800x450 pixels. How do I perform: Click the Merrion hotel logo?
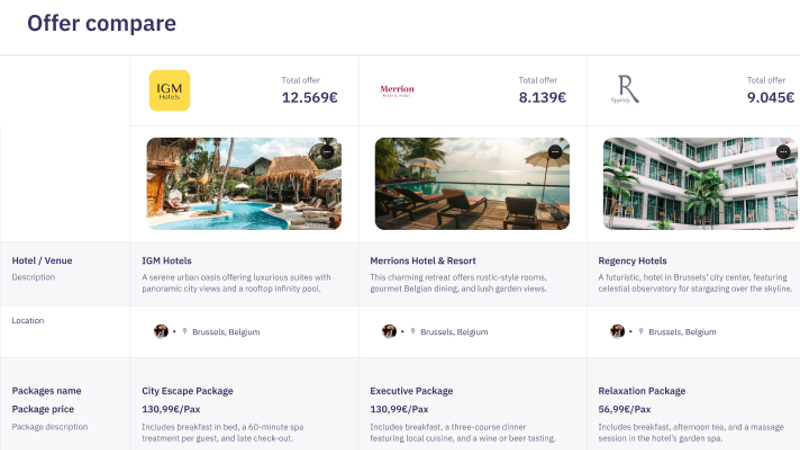click(397, 91)
